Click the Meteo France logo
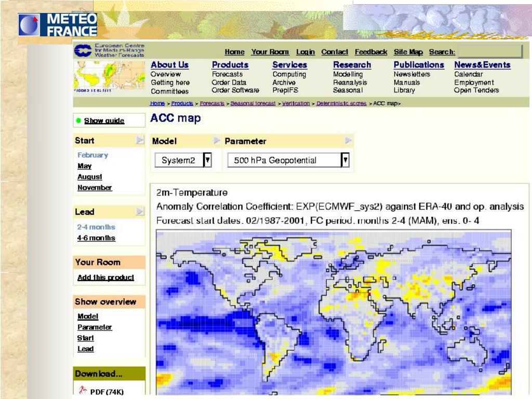The height and width of the screenshot is (399, 532). (58, 25)
